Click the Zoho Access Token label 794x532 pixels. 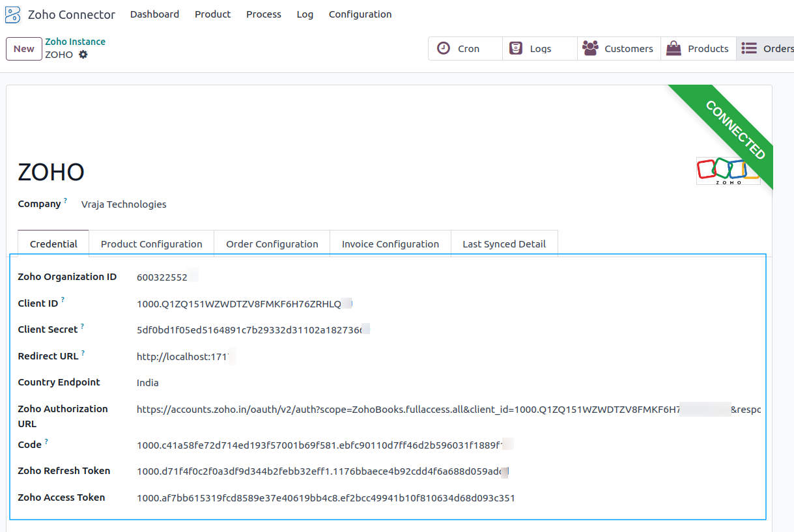click(x=61, y=497)
